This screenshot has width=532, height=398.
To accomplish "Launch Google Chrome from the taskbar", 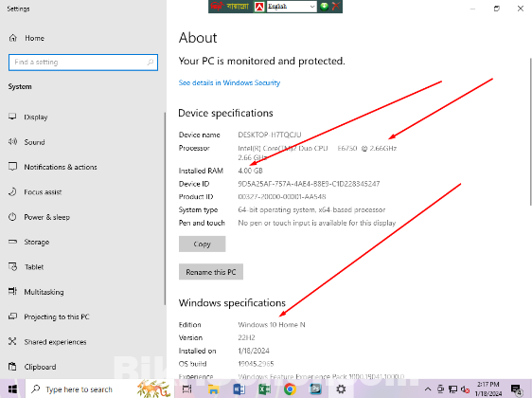I will click(290, 389).
